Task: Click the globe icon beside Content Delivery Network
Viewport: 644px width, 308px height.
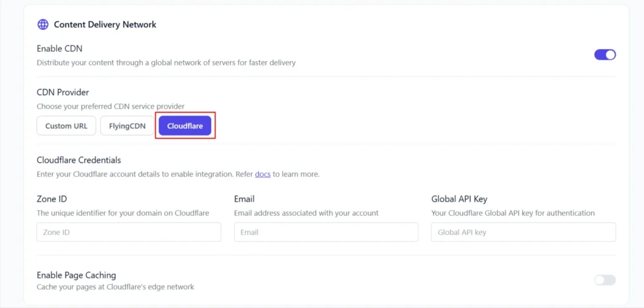Action: click(x=43, y=25)
